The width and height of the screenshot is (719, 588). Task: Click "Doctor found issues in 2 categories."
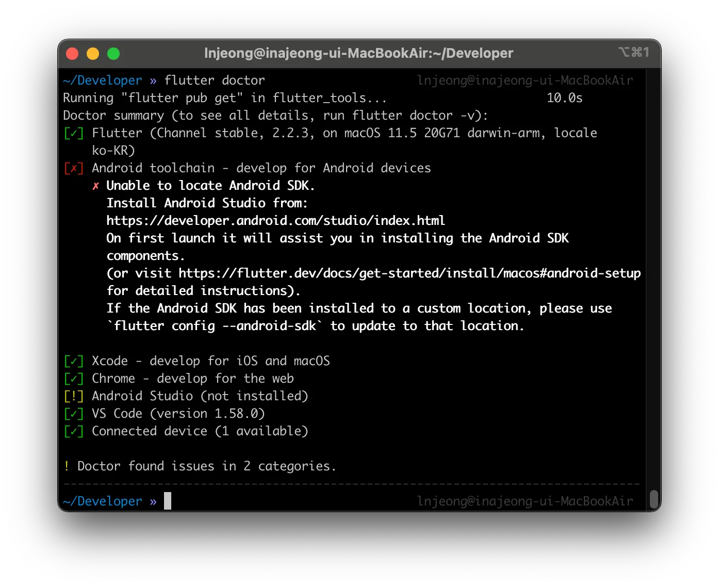[207, 466]
